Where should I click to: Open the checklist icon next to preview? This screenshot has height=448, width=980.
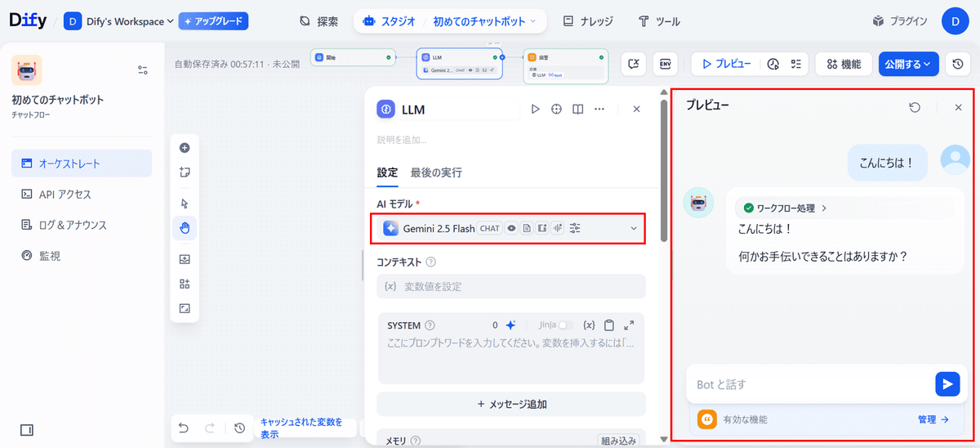click(x=797, y=64)
